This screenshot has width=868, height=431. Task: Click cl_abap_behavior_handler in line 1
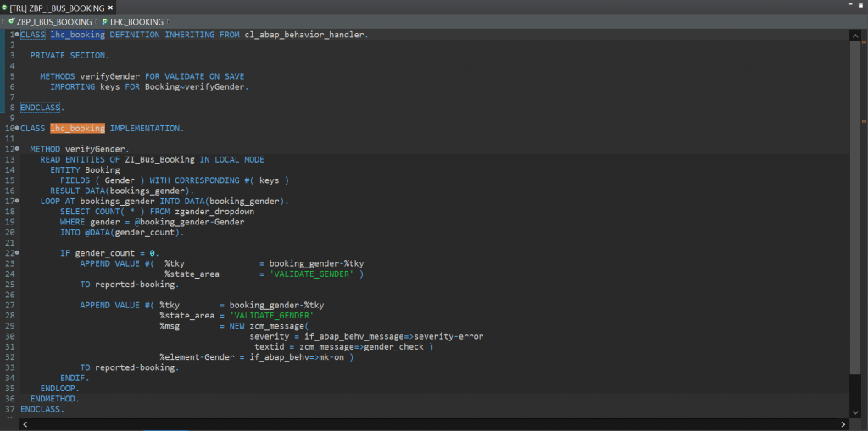(x=305, y=35)
